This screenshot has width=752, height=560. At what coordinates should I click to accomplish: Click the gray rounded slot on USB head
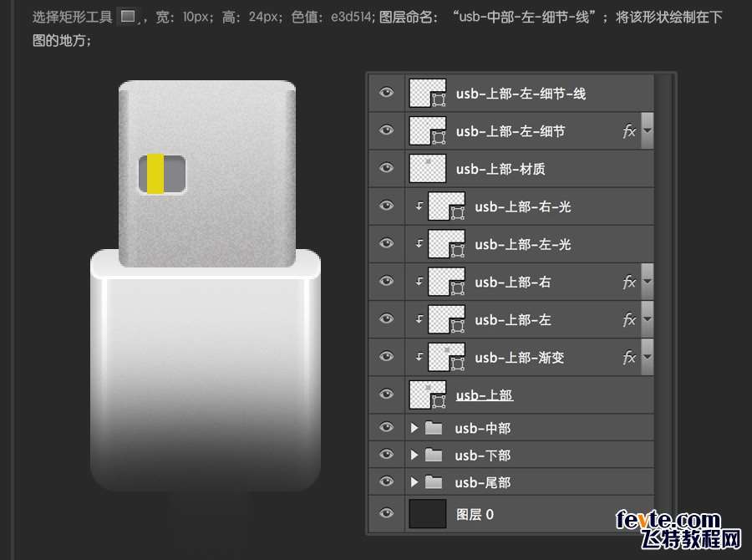(x=162, y=174)
